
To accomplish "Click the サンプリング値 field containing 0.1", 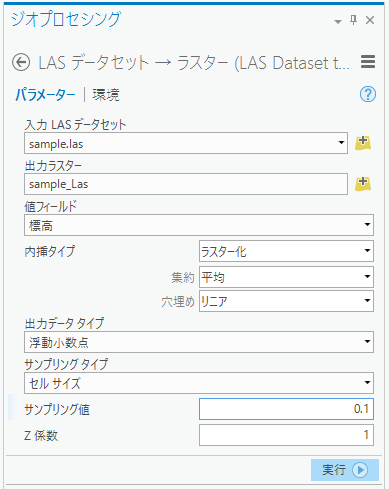I will [286, 409].
